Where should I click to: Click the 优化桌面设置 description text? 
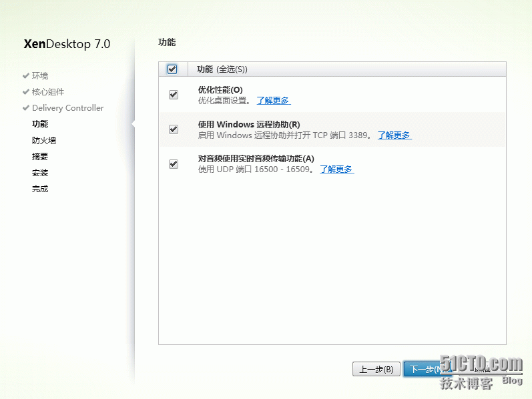click(224, 101)
